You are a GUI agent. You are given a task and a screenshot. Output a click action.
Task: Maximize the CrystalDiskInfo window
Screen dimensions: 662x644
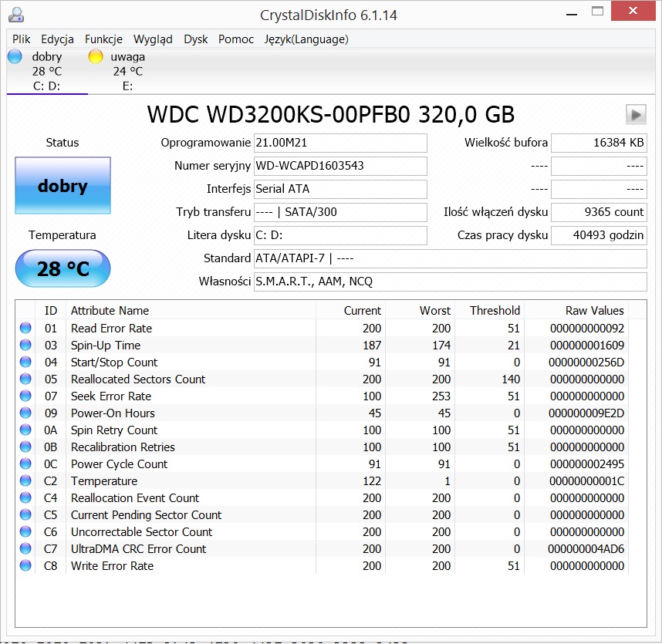(x=597, y=12)
